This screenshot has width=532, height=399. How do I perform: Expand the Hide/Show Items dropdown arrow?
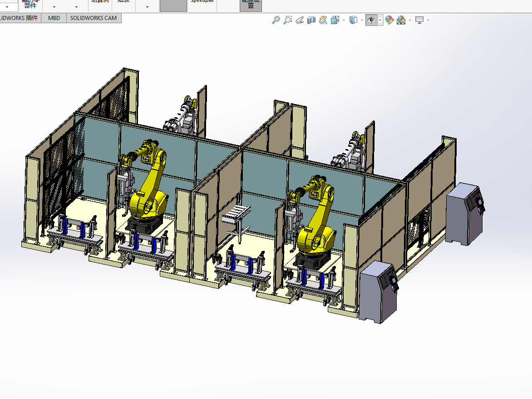(x=380, y=20)
